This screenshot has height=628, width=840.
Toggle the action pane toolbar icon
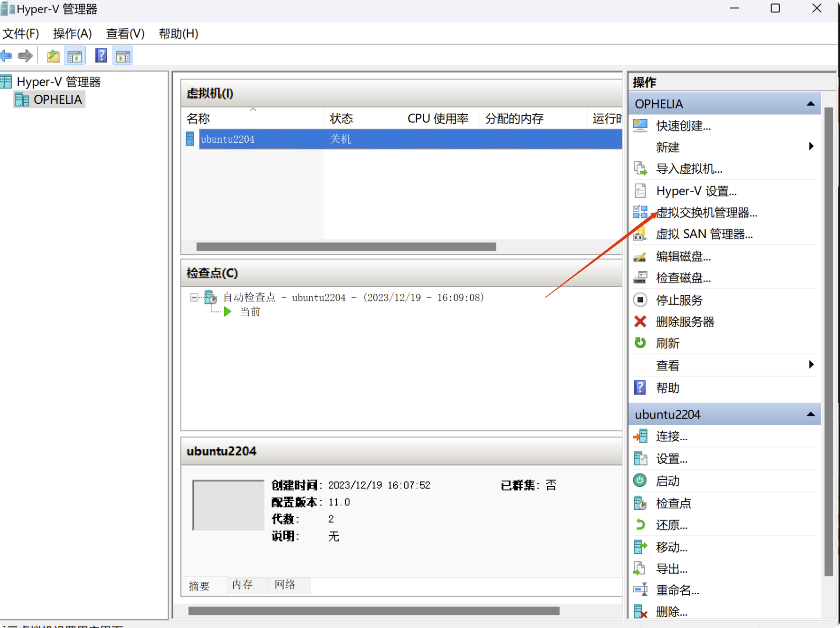[123, 56]
